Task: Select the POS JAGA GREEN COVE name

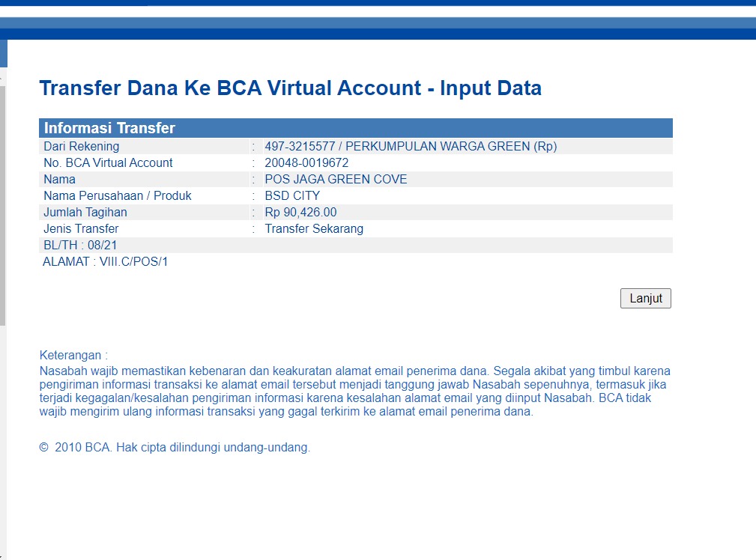Action: (336, 180)
